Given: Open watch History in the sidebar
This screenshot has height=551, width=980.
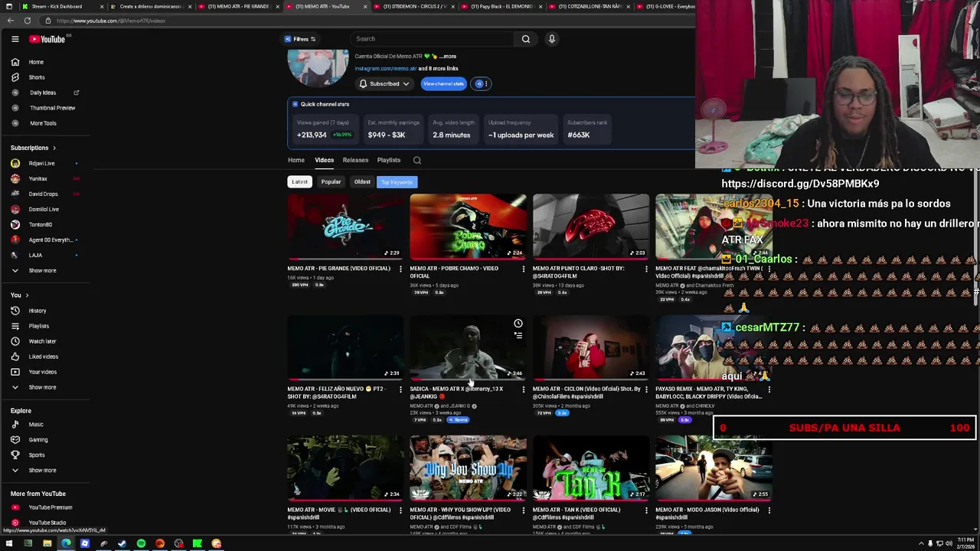Looking at the screenshot, I should [44, 311].
